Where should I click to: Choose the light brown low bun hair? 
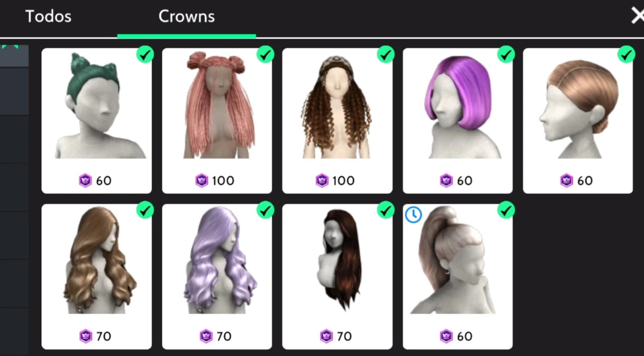tap(578, 121)
